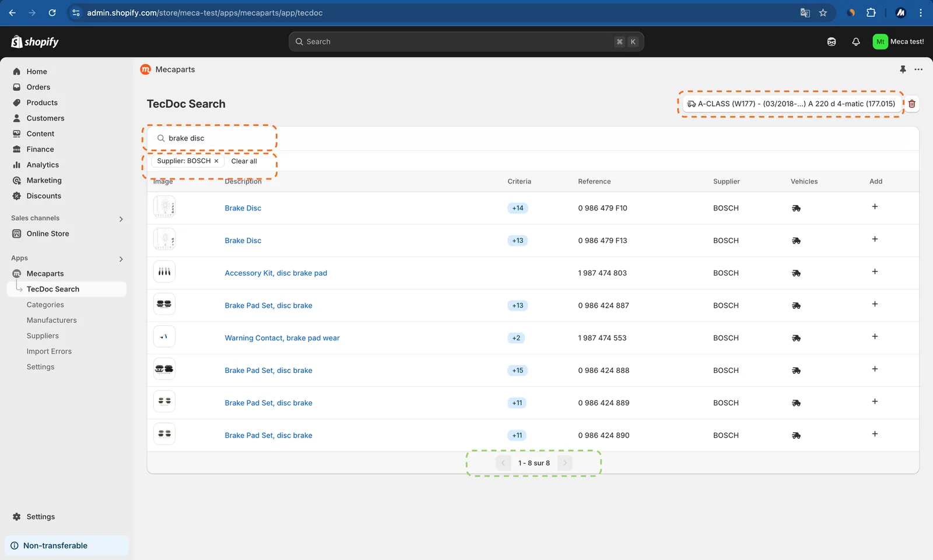This screenshot has width=933, height=560.
Task: Expand the Apps section chevron
Action: click(121, 259)
